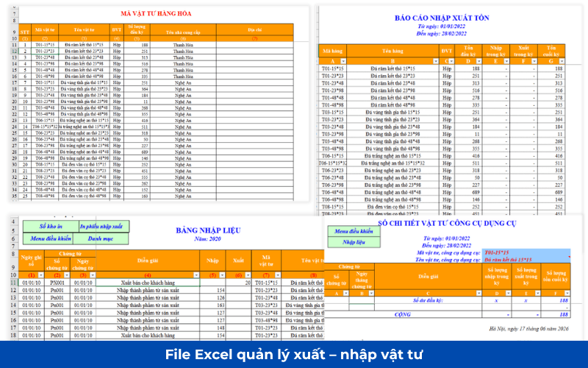Select "Xuất bán cho khách hàng" cell in row 11
This screenshot has height=368, width=588.
coord(148,283)
